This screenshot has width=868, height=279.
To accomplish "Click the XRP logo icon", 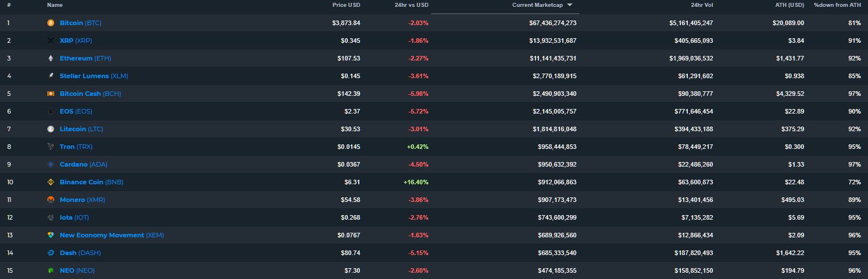I will coord(50,41).
